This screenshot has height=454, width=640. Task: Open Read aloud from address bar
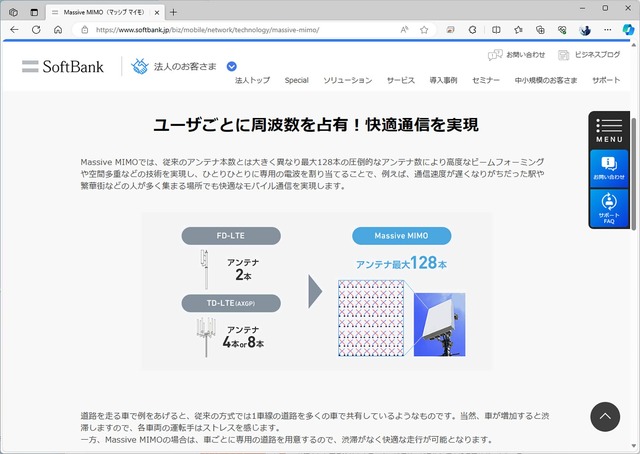(x=404, y=30)
